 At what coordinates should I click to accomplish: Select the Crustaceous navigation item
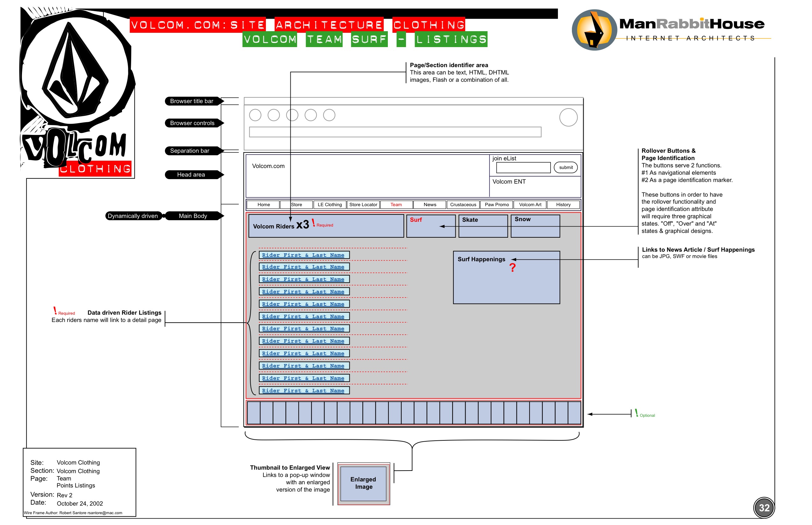point(463,205)
